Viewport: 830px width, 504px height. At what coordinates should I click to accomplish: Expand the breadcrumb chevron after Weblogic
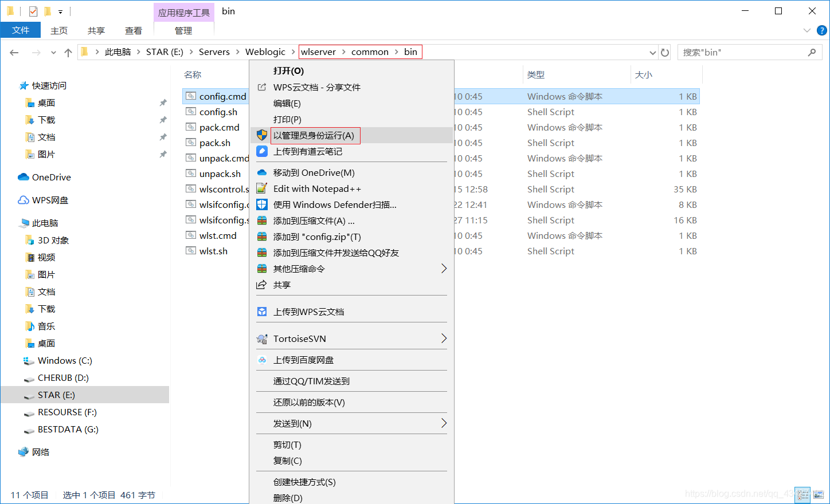293,52
